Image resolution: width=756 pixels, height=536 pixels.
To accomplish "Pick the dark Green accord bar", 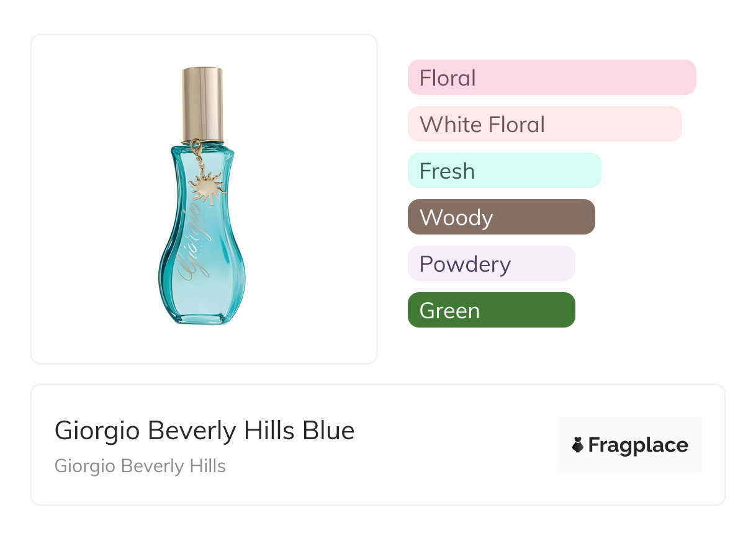I will (x=491, y=310).
